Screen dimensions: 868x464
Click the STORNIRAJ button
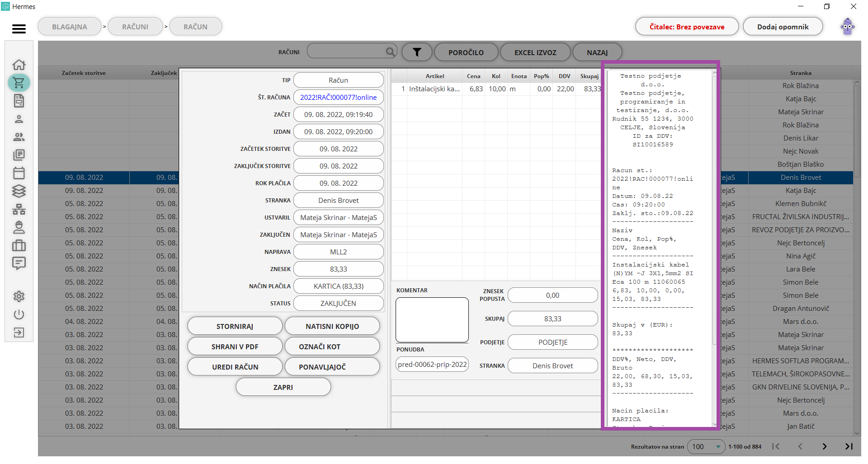tap(235, 326)
